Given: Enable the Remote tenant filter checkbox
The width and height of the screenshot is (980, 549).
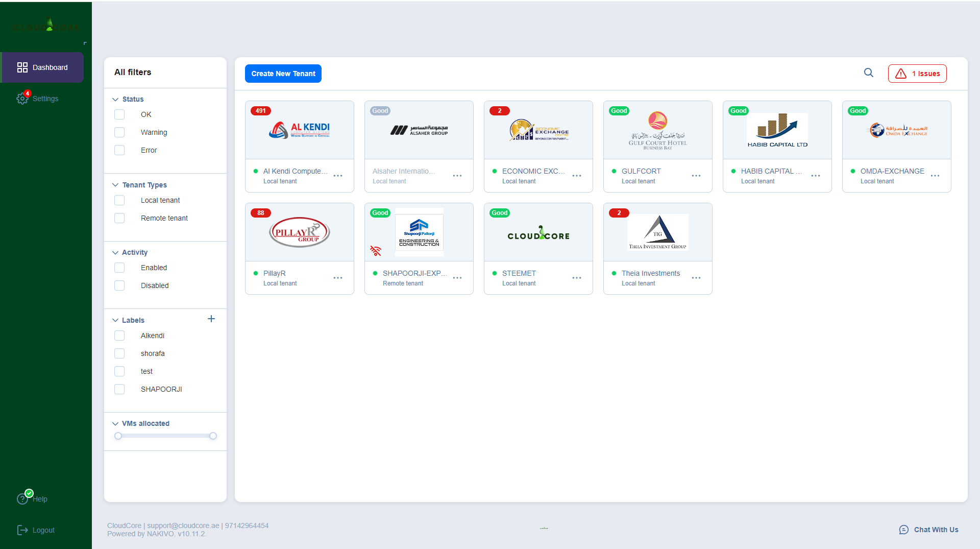Looking at the screenshot, I should [x=119, y=218].
